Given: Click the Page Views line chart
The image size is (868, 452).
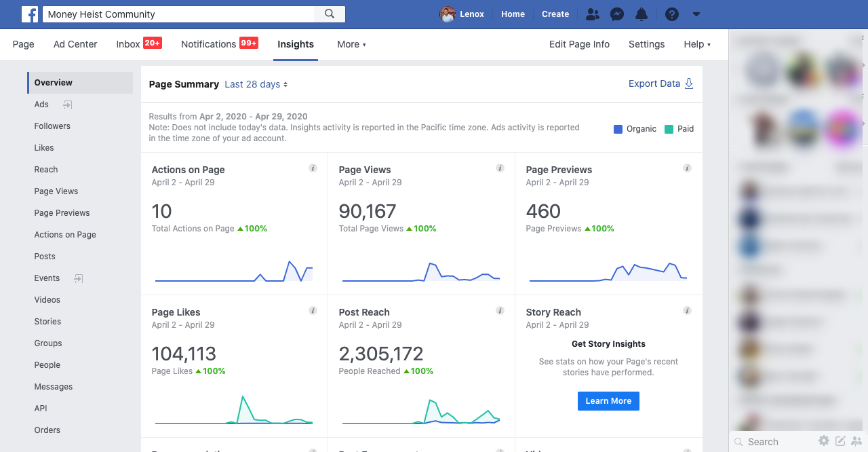Looking at the screenshot, I should (421, 271).
